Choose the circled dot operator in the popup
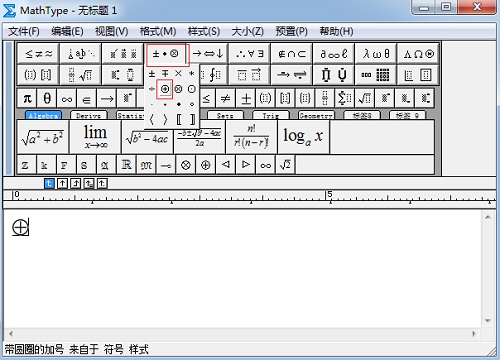This screenshot has width=500, height=360. pyautogui.click(x=192, y=89)
